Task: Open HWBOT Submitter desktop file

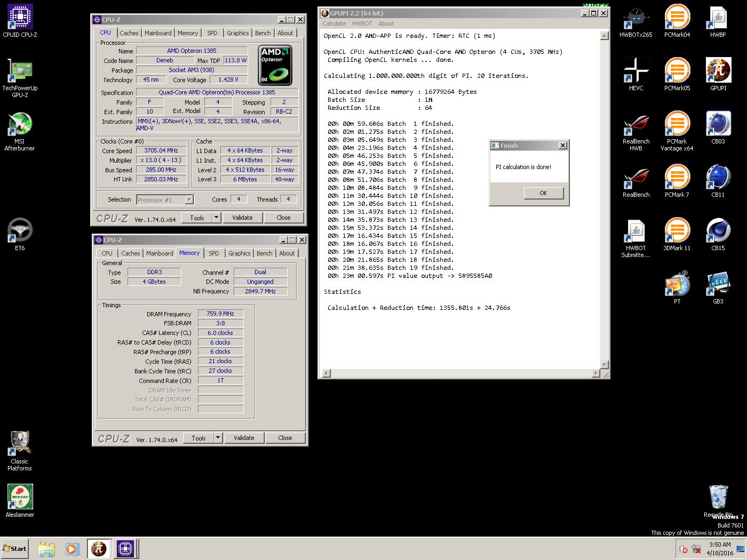Action: coord(636,238)
